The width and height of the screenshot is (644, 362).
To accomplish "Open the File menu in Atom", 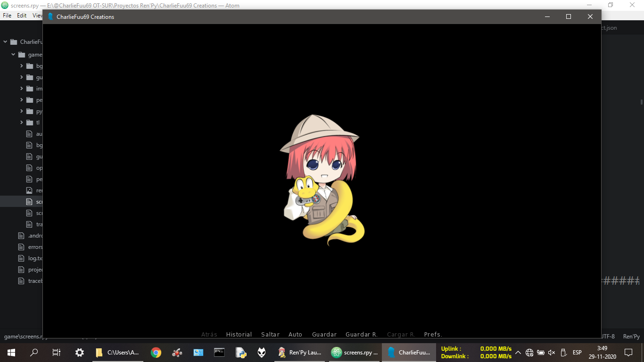I will click(x=7, y=15).
